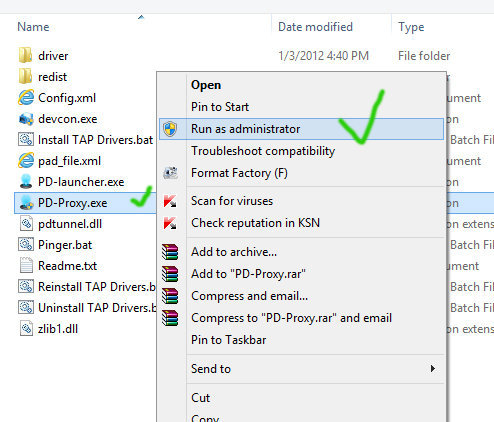The image size is (494, 422).
Task: Click the Uninstall TAP Drivers file name
Action: pyautogui.click(x=97, y=308)
